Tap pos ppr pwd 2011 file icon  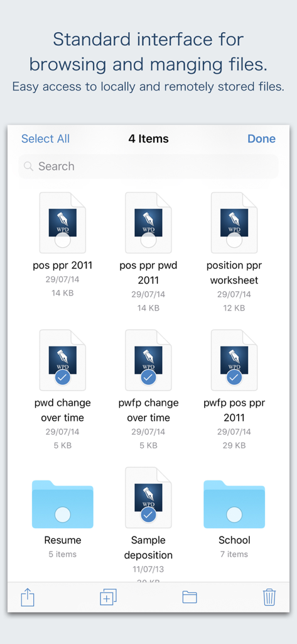click(x=148, y=222)
